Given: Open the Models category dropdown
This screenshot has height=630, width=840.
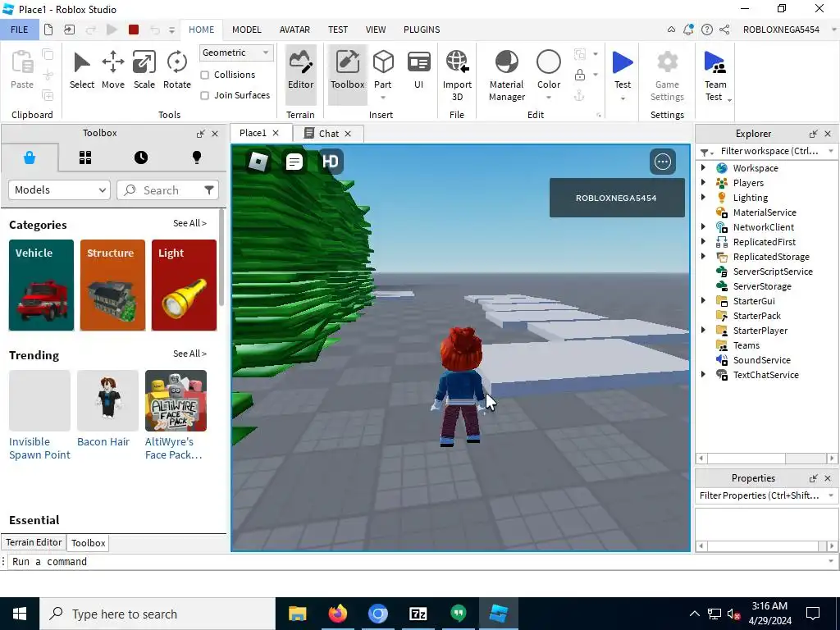Looking at the screenshot, I should coord(59,189).
